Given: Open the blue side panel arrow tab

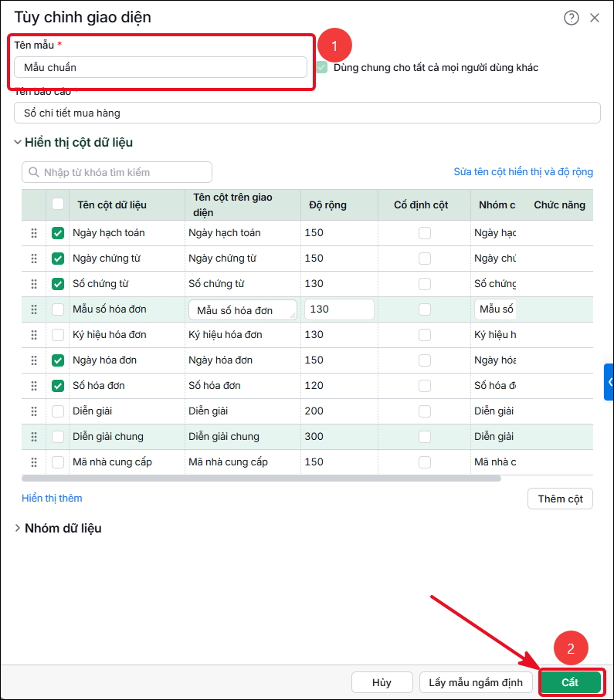Looking at the screenshot, I should click(609, 382).
